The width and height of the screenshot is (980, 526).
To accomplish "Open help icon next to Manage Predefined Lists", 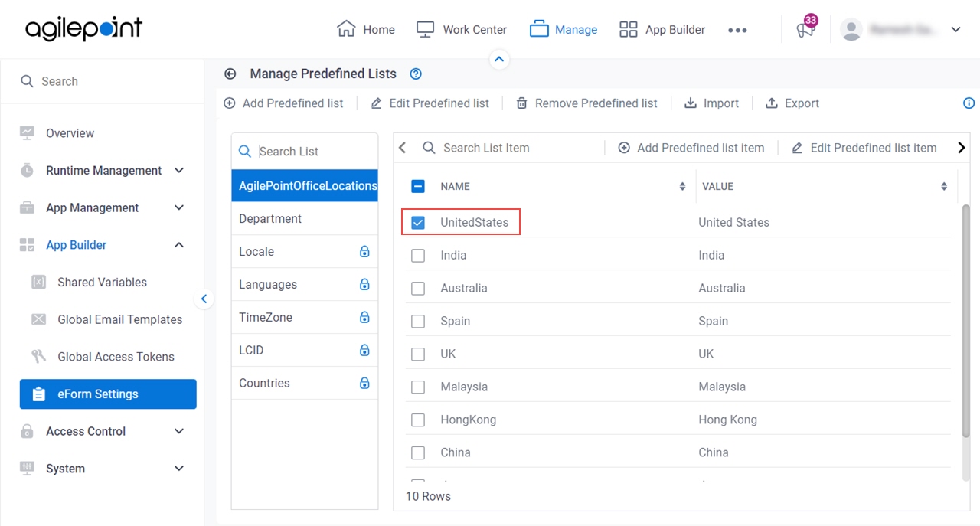I will click(416, 74).
